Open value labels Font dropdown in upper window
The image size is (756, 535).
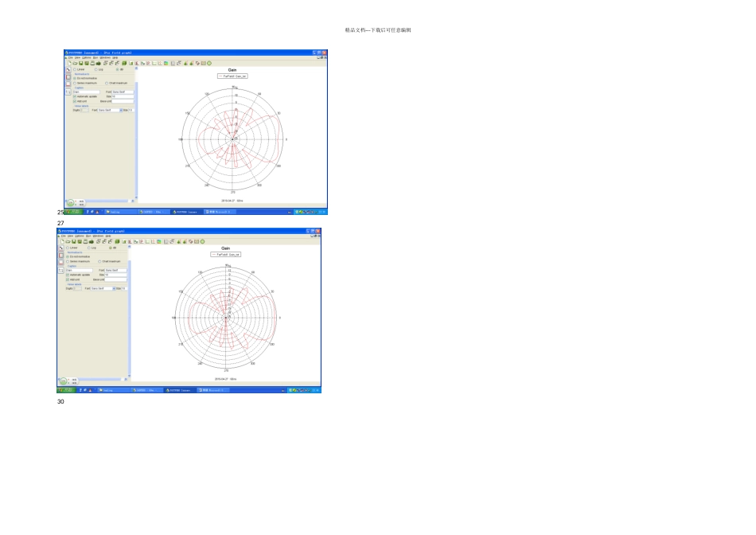[110, 110]
